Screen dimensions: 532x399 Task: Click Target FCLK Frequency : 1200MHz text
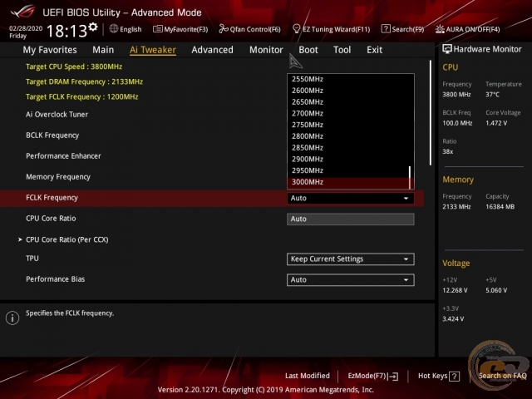[81, 96]
